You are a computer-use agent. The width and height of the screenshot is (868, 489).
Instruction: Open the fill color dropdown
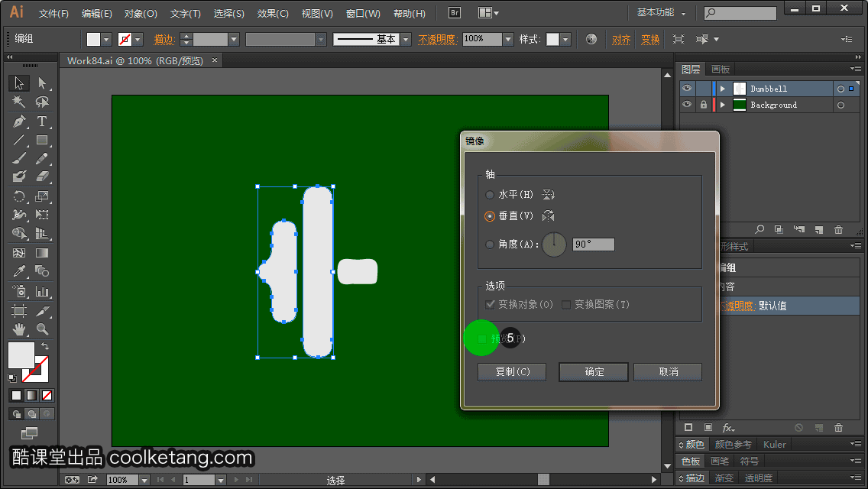pyautogui.click(x=106, y=39)
